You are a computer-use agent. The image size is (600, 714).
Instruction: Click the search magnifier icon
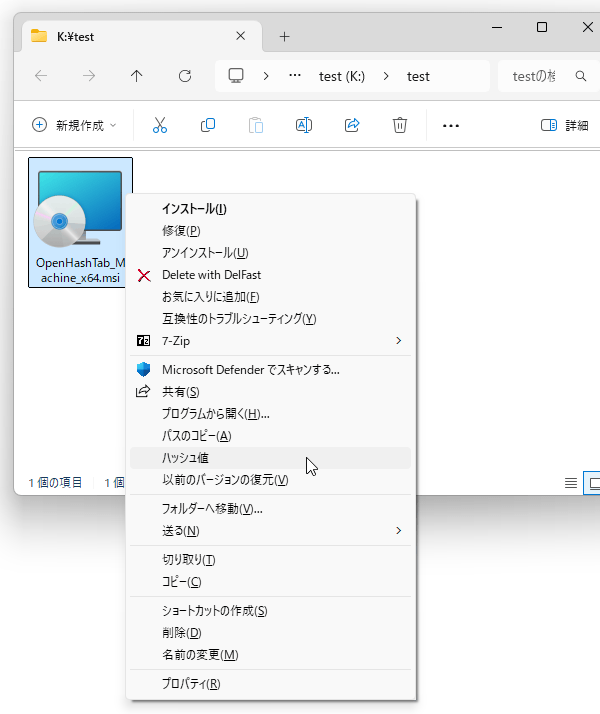tap(580, 76)
